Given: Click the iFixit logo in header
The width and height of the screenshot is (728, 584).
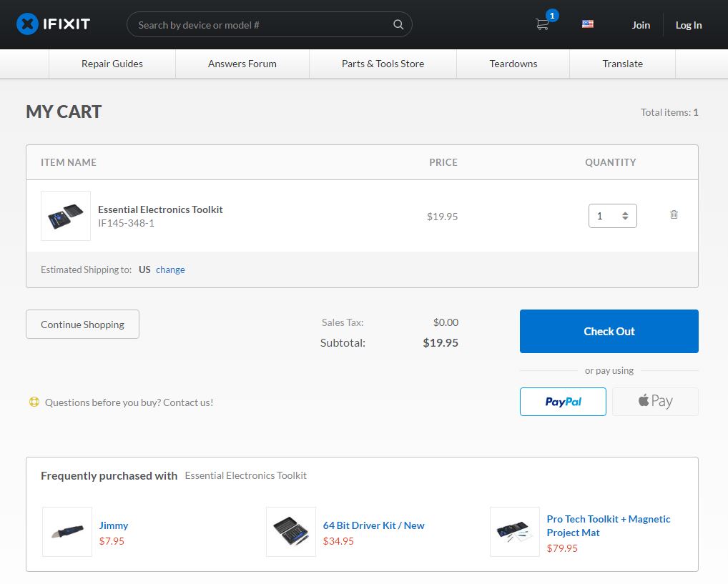Looking at the screenshot, I should 54,24.
